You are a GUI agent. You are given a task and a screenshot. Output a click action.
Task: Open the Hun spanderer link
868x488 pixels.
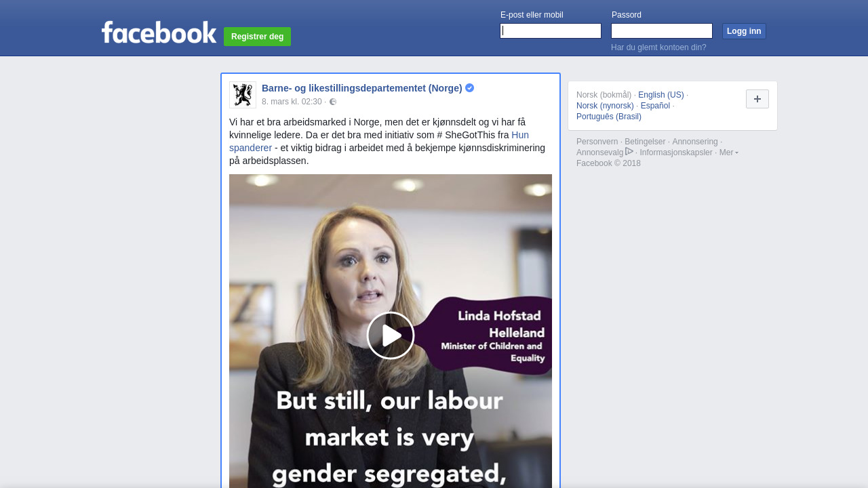point(379,141)
